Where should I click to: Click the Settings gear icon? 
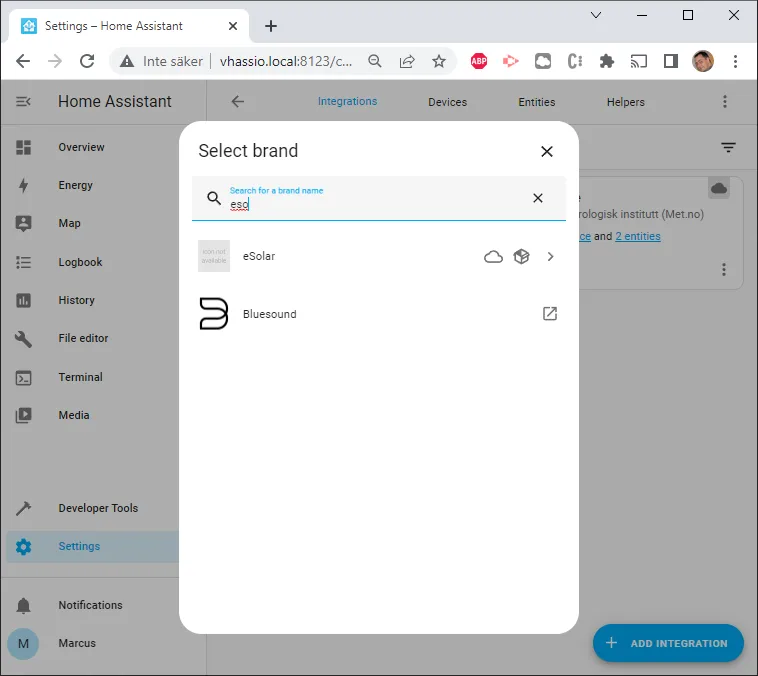pos(23,547)
